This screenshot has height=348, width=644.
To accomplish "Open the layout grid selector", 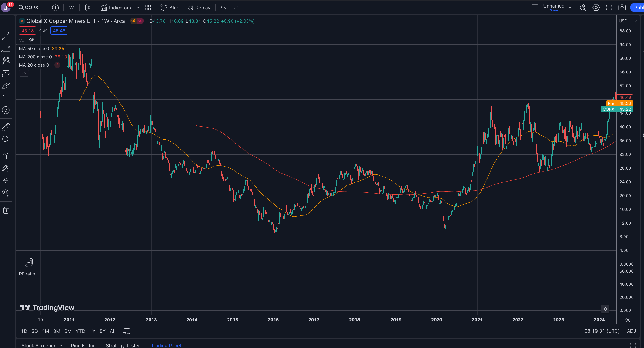I will 148,8.
